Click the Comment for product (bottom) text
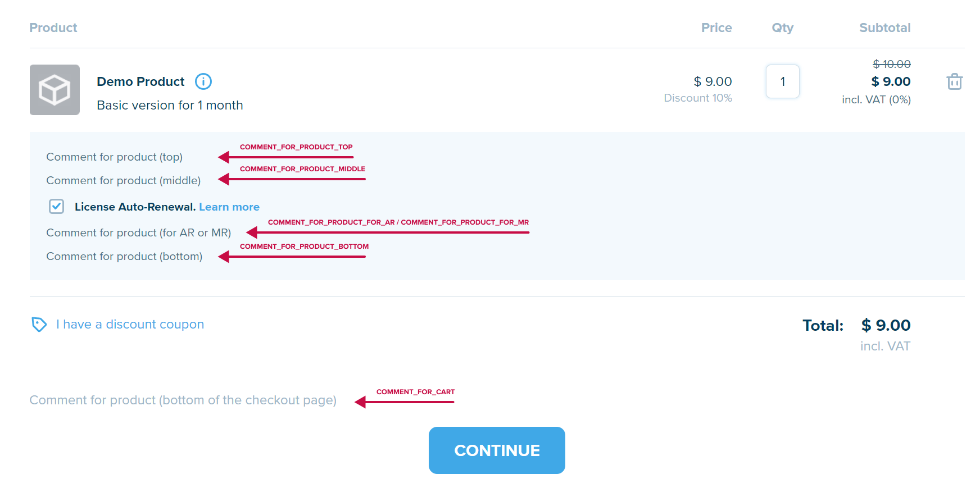Screen dimensions: 980x497 click(x=124, y=256)
